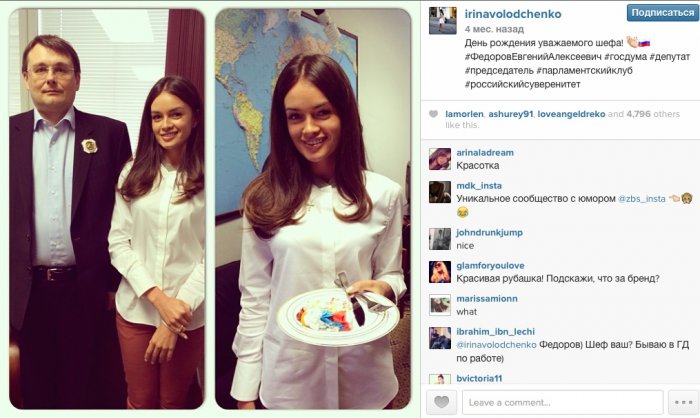Image resolution: width=700 pixels, height=418 pixels.
Task: Open irinavolodchenko profile avatar thumbnail
Action: tap(443, 21)
